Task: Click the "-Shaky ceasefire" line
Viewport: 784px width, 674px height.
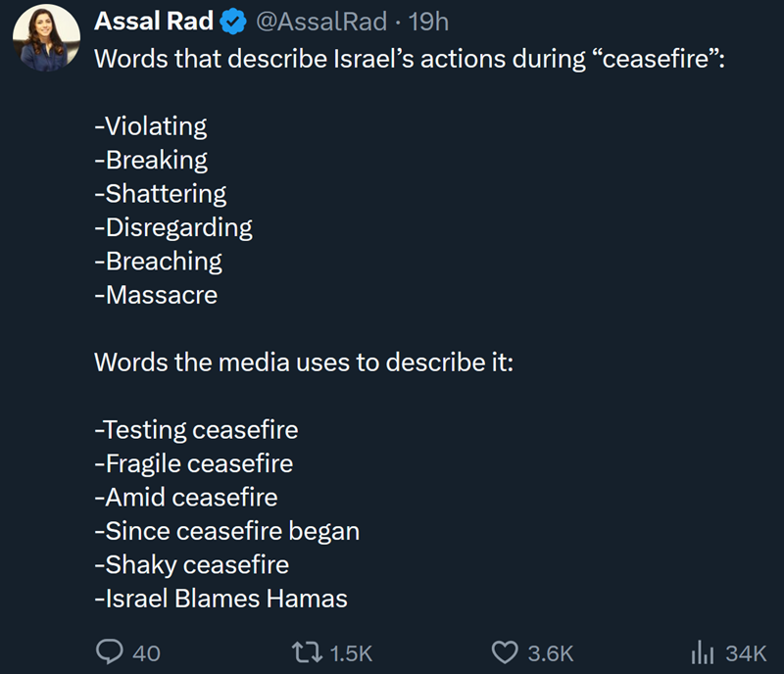Action: 191,564
